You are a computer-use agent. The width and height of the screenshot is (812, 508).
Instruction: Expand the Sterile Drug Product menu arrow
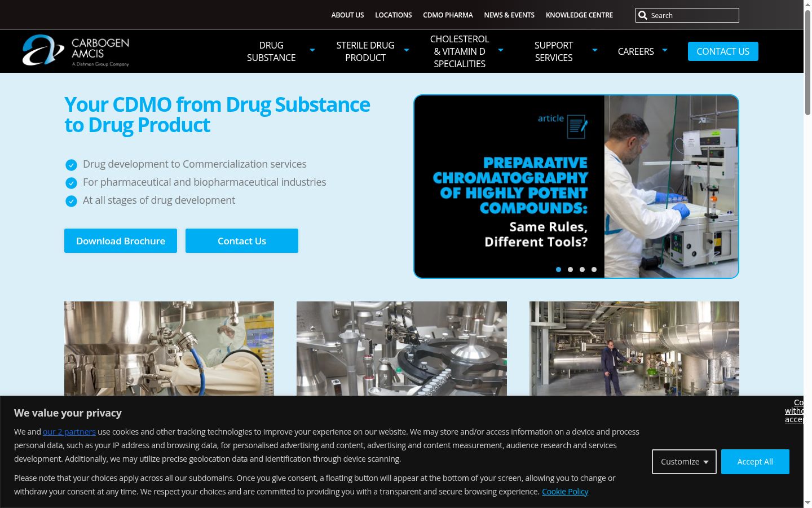[407, 50]
